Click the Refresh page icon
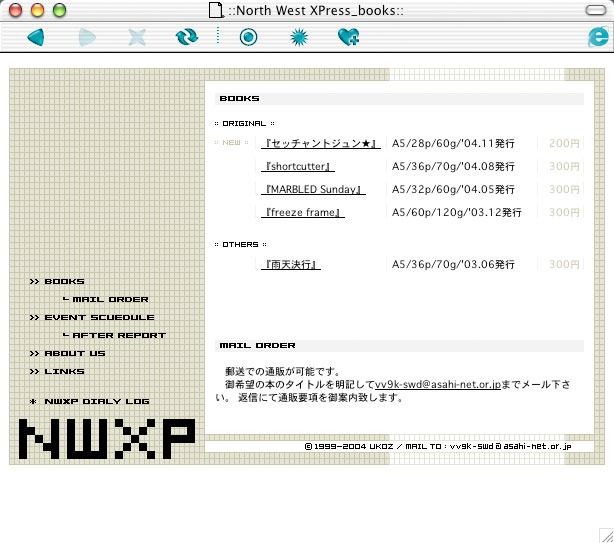 (186, 38)
